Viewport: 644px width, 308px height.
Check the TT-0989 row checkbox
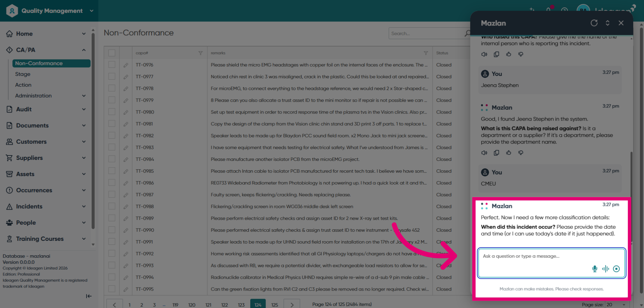(x=112, y=218)
